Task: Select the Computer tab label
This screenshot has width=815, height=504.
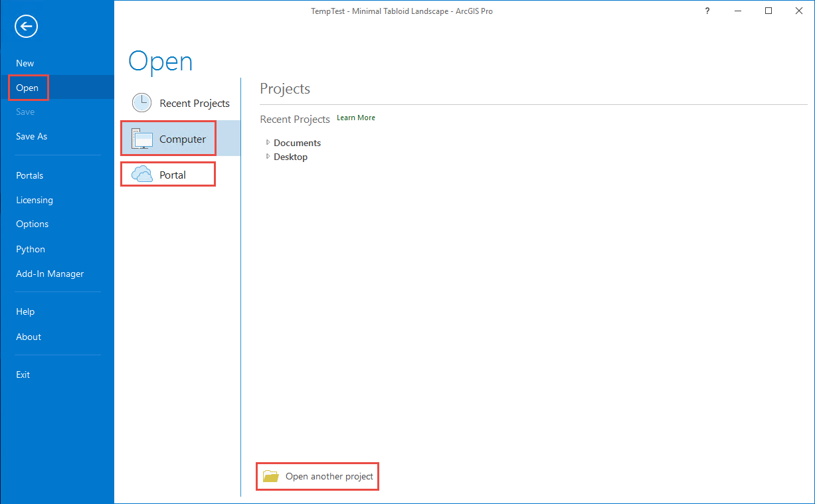Action: tap(183, 139)
